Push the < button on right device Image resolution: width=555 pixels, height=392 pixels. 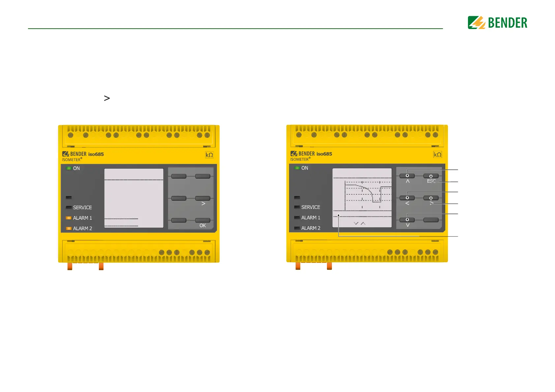point(407,198)
